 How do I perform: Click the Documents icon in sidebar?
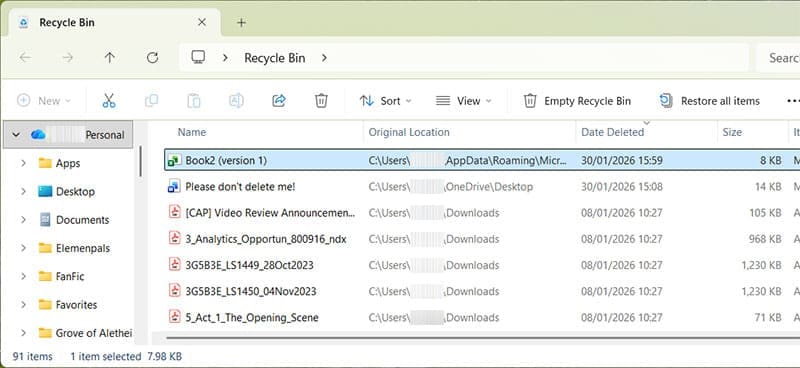pos(45,220)
